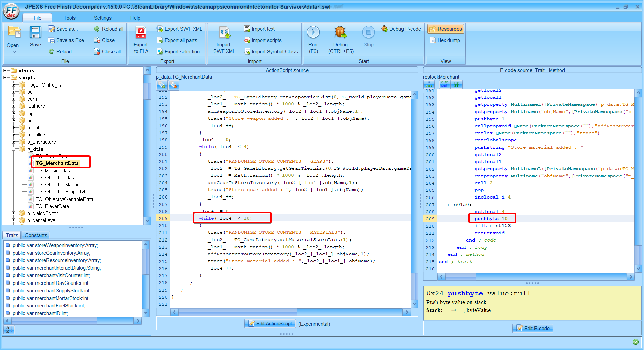Select Save as Exe... option
644x350 pixels.
68,40
